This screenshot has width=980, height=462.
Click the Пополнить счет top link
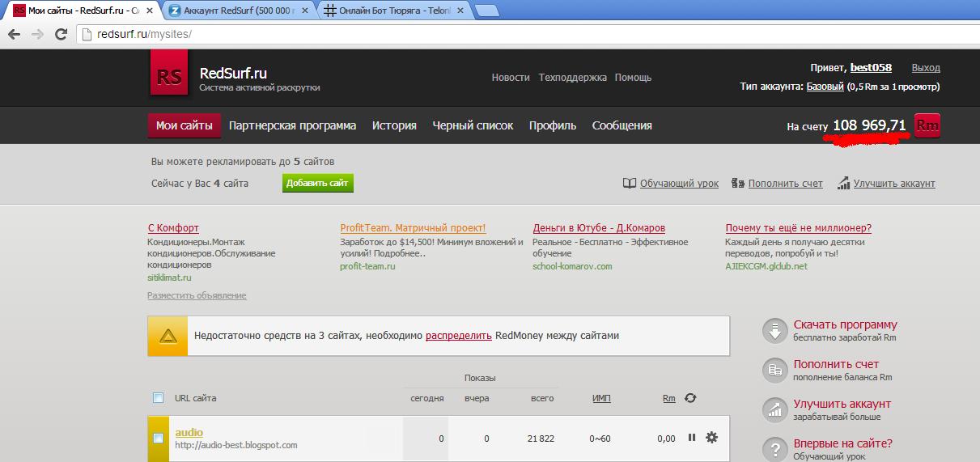(x=785, y=184)
